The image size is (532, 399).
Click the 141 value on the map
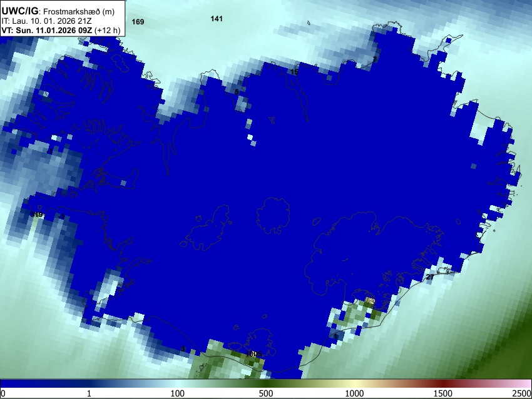coord(217,19)
